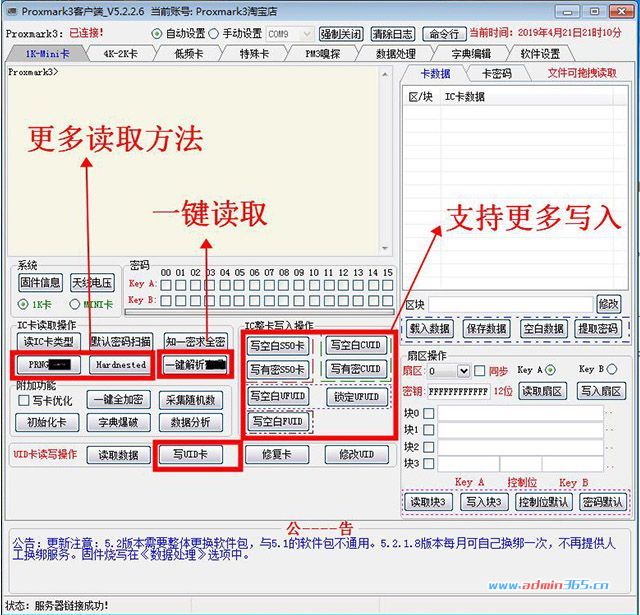Click the Hardnested button
This screenshot has height=615, width=640.
121,365
